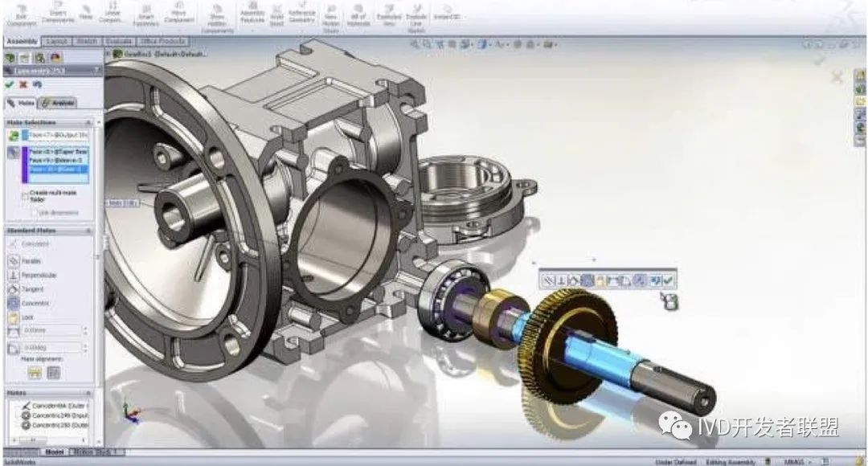
Task: Cancel the mate with red X button
Action: [x=23, y=84]
